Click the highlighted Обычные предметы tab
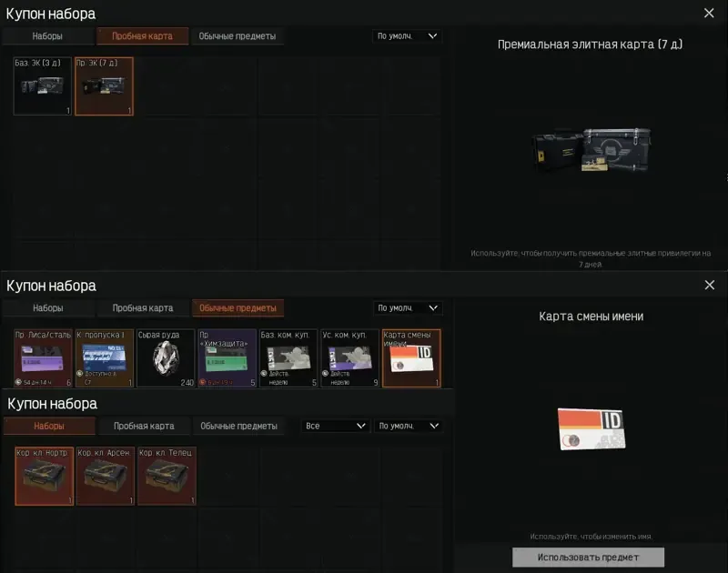Image resolution: width=728 pixels, height=573 pixels. (x=238, y=308)
